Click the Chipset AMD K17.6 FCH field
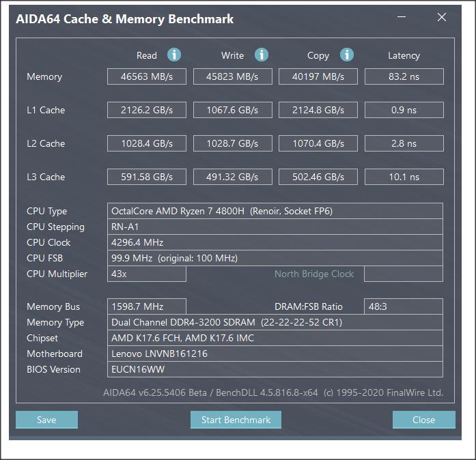 click(275, 338)
